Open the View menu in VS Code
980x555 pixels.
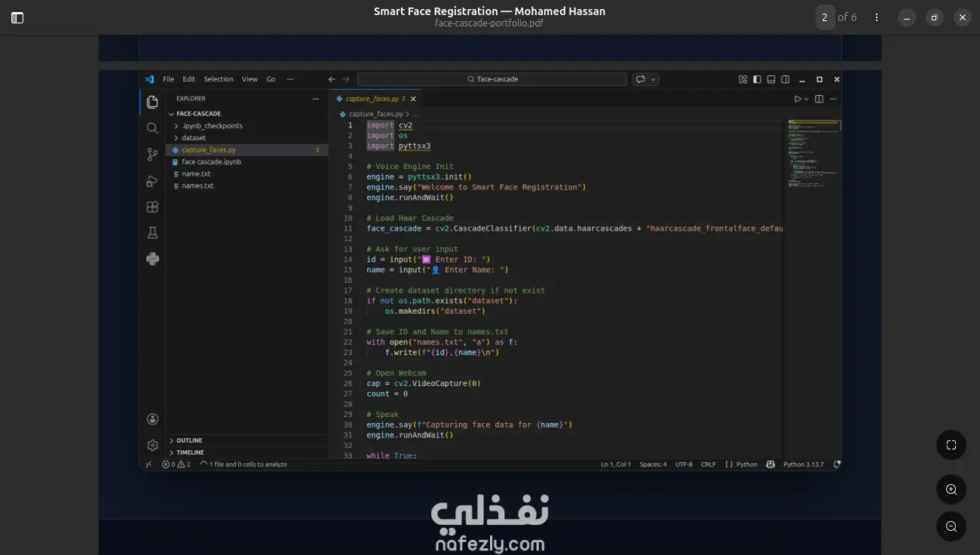tap(250, 79)
